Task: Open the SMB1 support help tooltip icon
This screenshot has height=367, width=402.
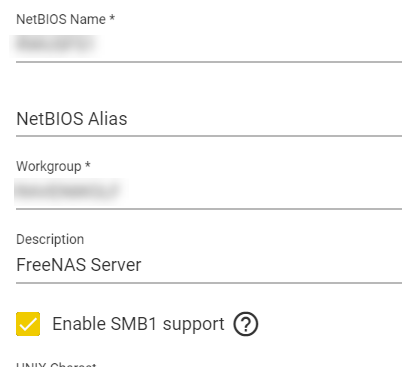Action: click(246, 324)
